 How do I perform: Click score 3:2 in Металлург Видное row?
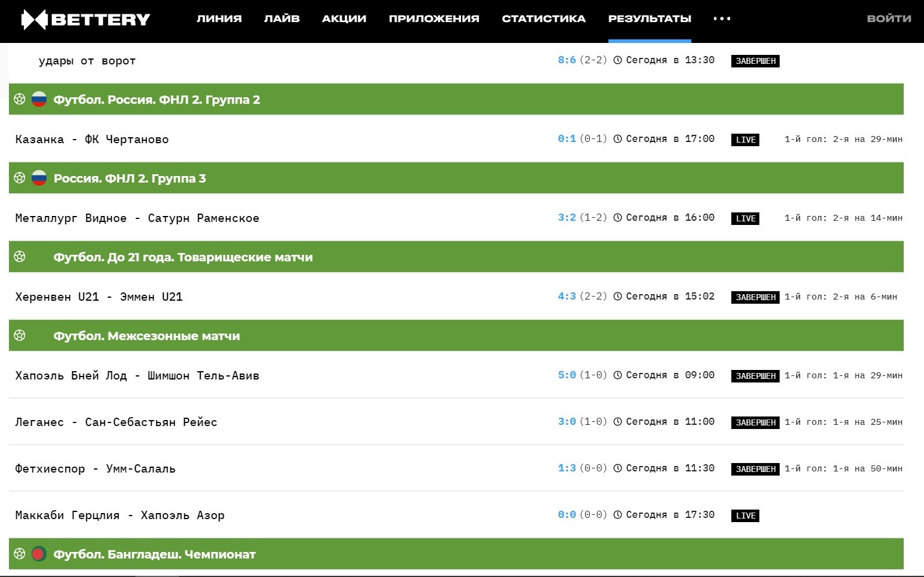567,217
